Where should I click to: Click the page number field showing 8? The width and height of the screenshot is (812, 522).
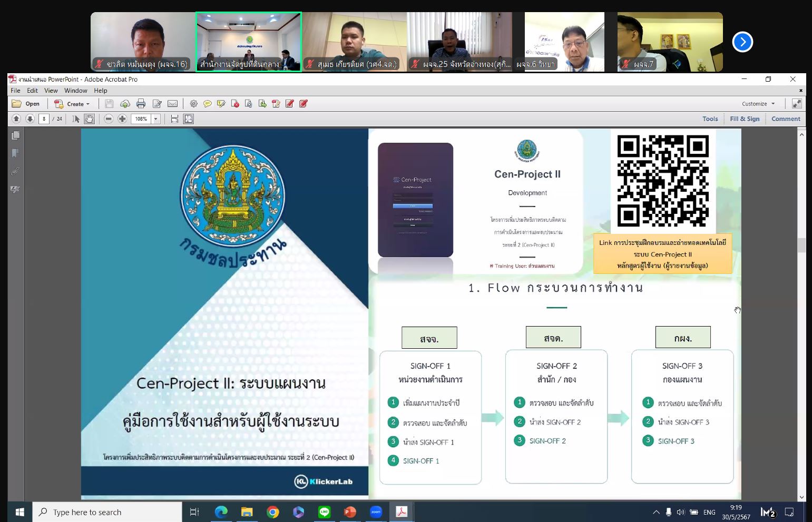(44, 119)
